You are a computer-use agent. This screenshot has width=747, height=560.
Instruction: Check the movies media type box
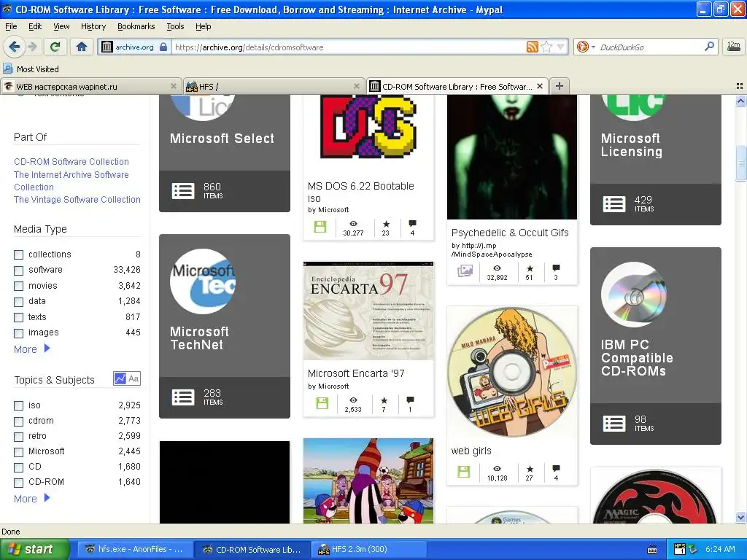(18, 286)
